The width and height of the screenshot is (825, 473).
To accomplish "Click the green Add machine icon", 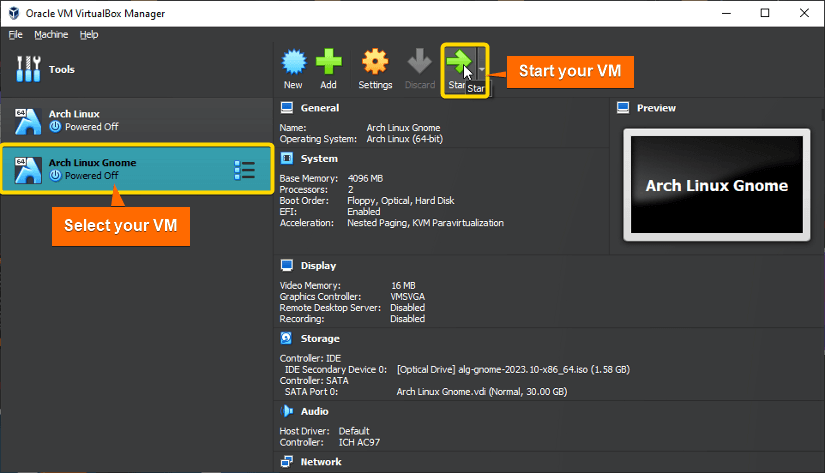I will 329,62.
